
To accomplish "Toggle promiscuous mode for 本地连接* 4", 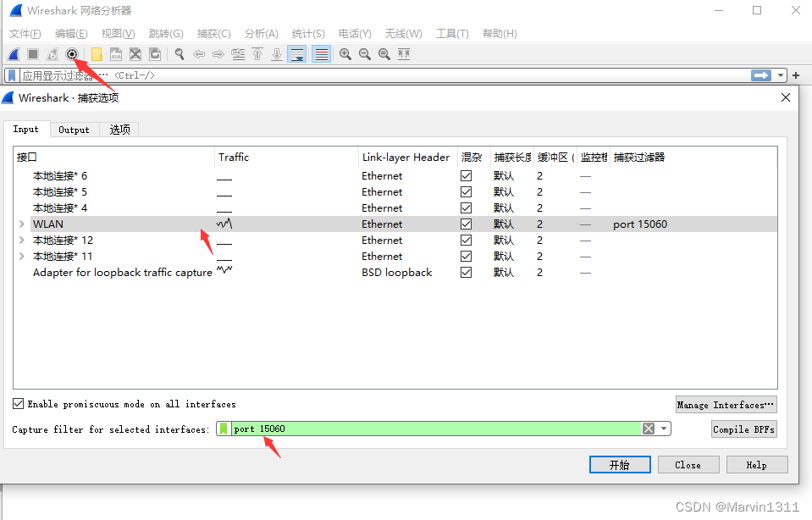I will 466,207.
